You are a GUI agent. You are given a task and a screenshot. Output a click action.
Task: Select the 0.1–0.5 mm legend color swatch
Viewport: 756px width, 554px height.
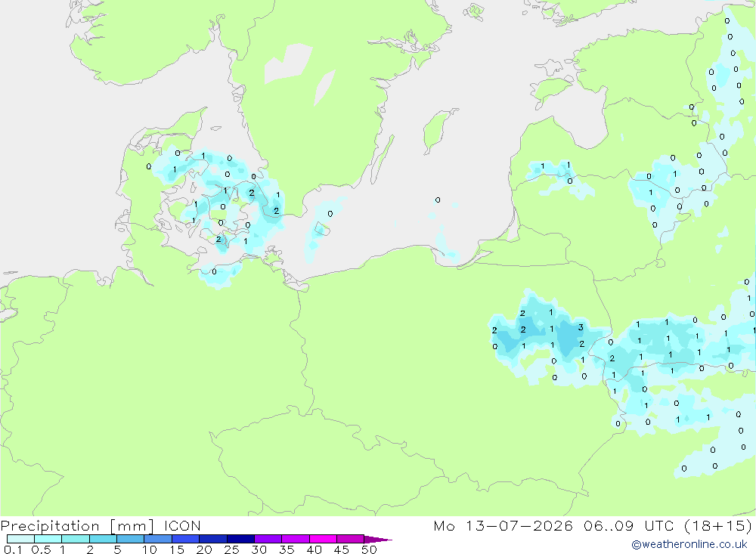coord(20,539)
